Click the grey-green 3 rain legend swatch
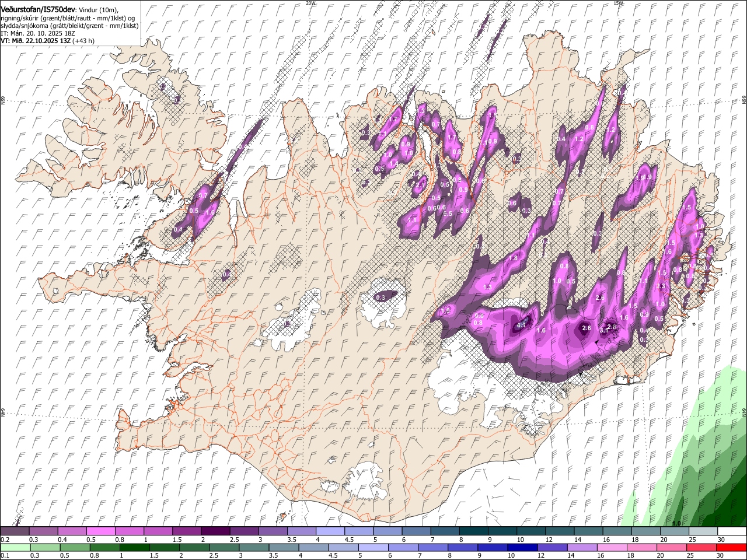This screenshot has height=560, width=747. [254, 547]
